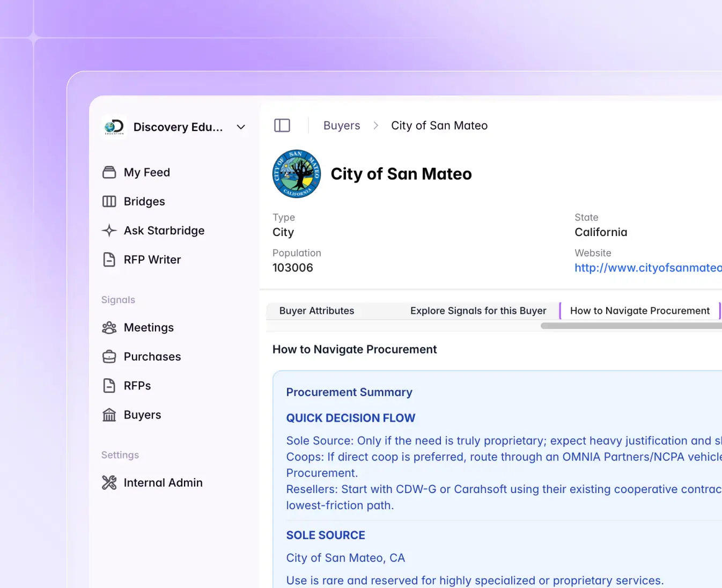Click the QUICK DECISION FLOW heading
This screenshot has height=588, width=722.
click(351, 418)
